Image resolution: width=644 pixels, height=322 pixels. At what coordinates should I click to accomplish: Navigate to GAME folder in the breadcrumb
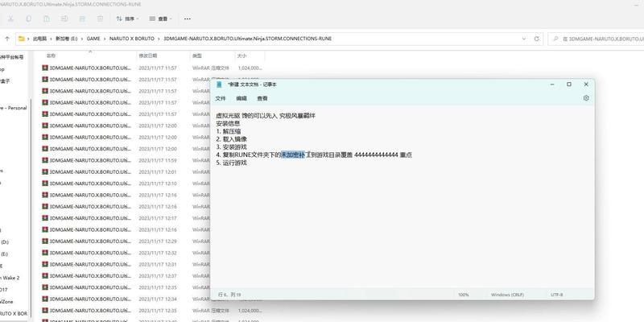93,39
